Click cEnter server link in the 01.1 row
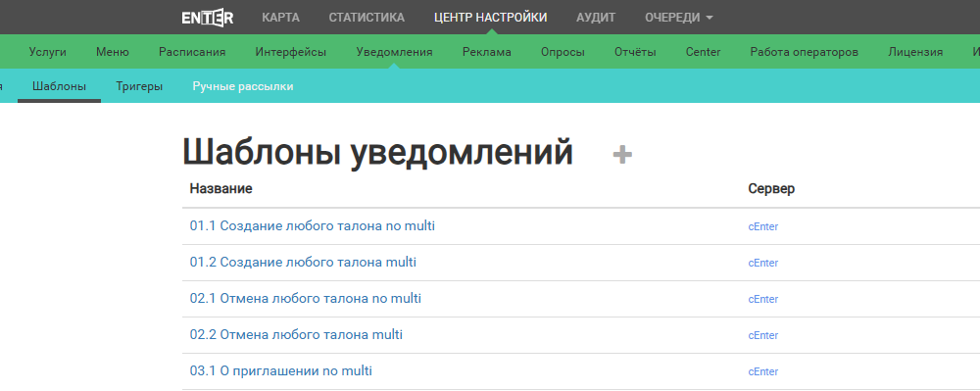 pos(763,226)
